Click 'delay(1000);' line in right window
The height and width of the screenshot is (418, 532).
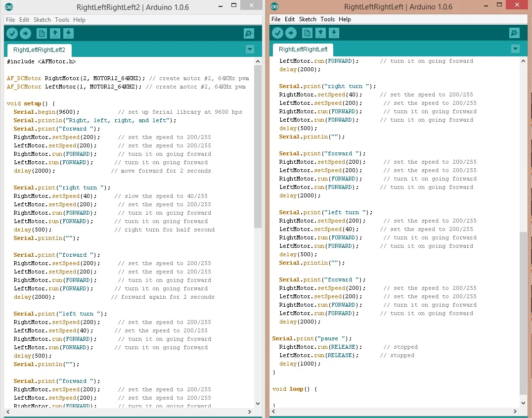tap(300, 364)
